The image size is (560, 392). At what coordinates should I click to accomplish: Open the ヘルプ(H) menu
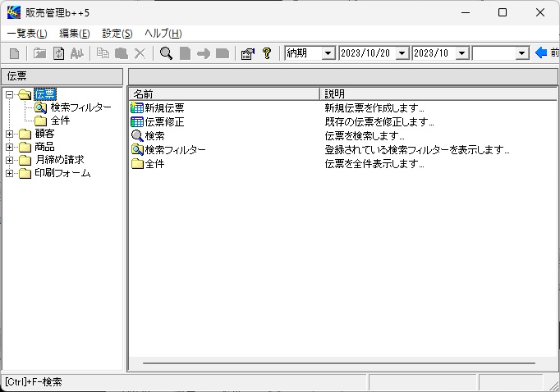163,34
